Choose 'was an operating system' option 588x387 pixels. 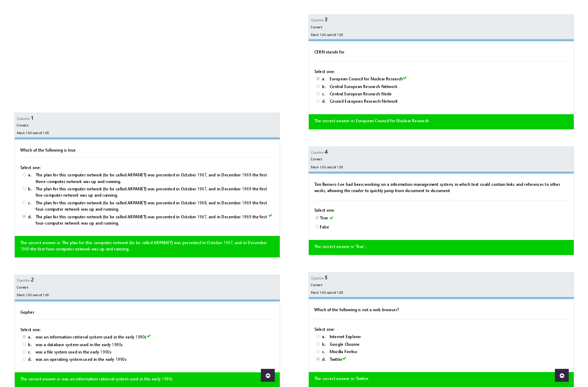[24, 359]
